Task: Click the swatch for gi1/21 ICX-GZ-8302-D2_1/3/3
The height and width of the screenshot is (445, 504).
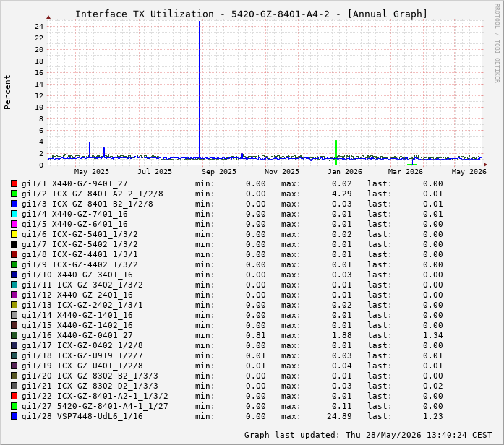Action: (14, 386)
